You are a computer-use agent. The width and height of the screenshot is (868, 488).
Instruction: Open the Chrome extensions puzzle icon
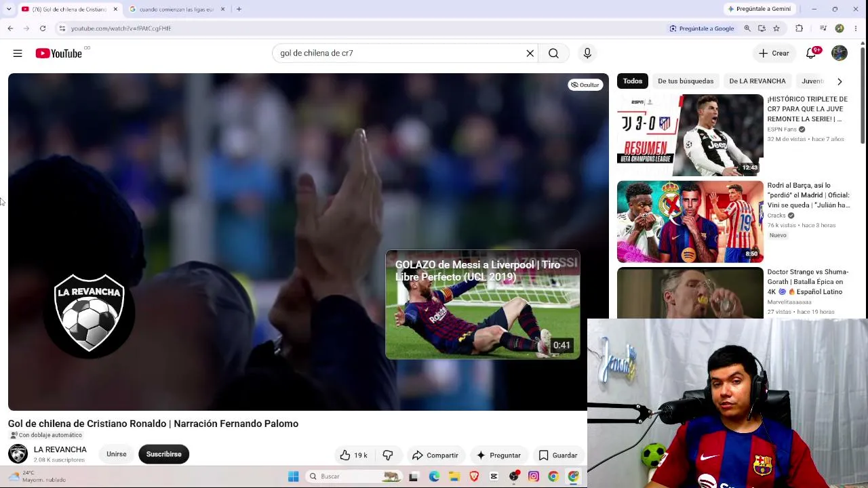(x=799, y=28)
